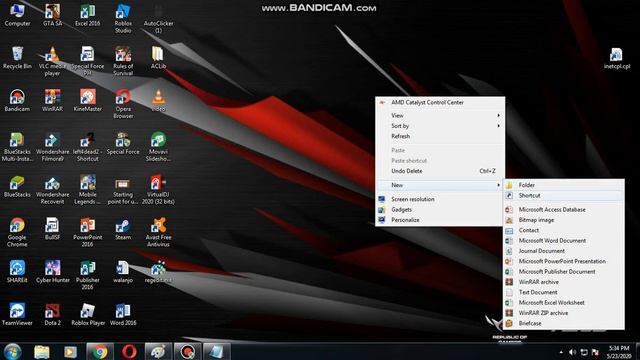The image size is (640, 360).
Task: Choose Personalize in context menu
Action: [440, 220]
